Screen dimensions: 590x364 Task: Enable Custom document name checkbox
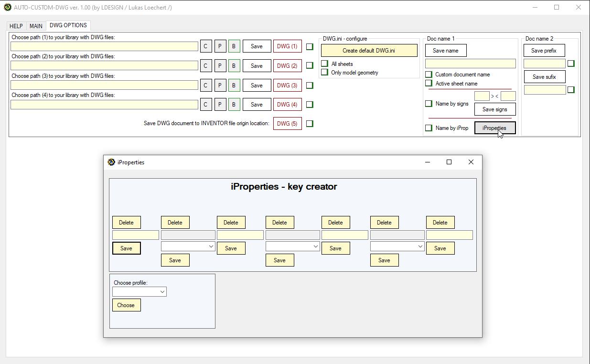[429, 75]
